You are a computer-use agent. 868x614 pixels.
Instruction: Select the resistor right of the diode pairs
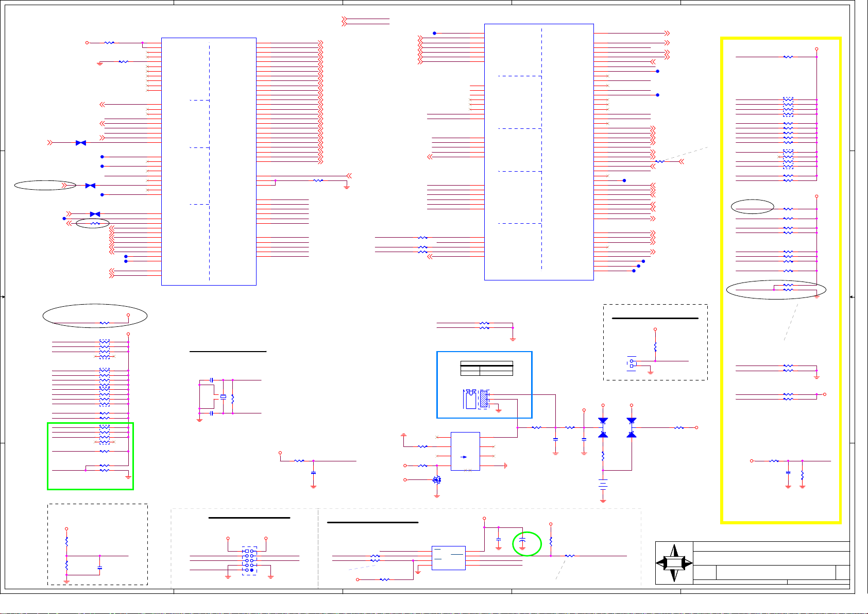point(679,427)
